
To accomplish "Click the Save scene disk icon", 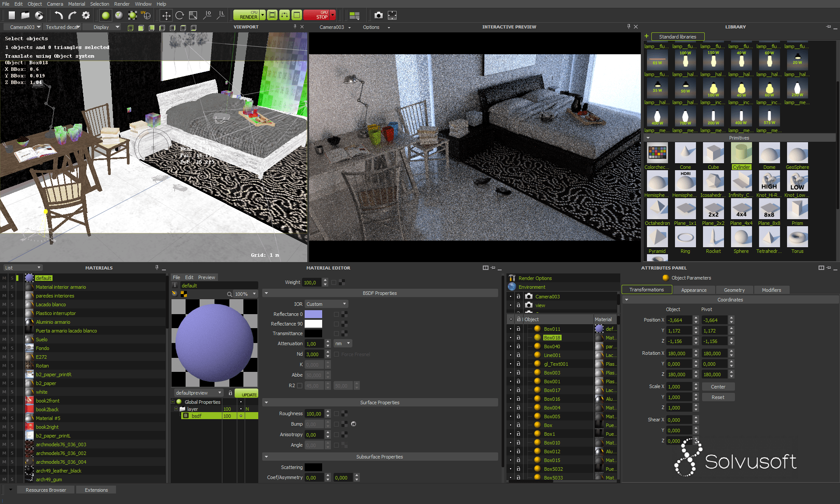I will pos(39,15).
